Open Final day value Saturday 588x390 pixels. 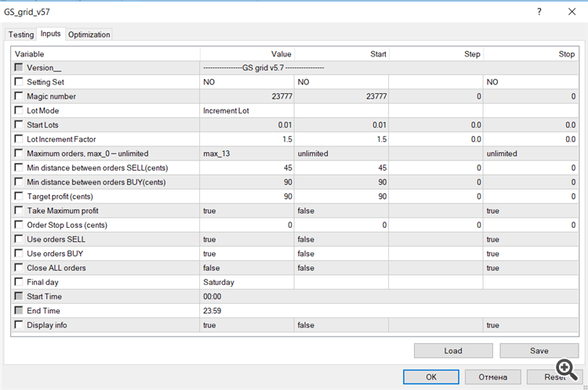click(x=247, y=282)
